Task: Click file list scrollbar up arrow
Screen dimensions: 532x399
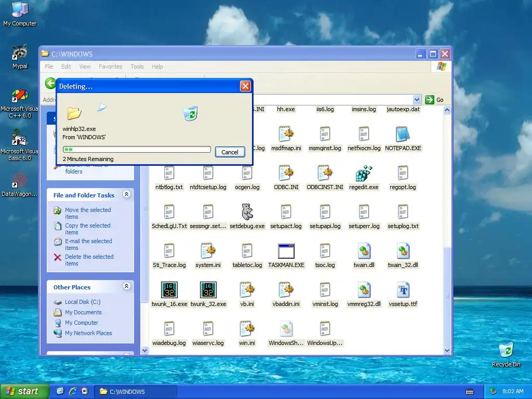Action: point(447,110)
